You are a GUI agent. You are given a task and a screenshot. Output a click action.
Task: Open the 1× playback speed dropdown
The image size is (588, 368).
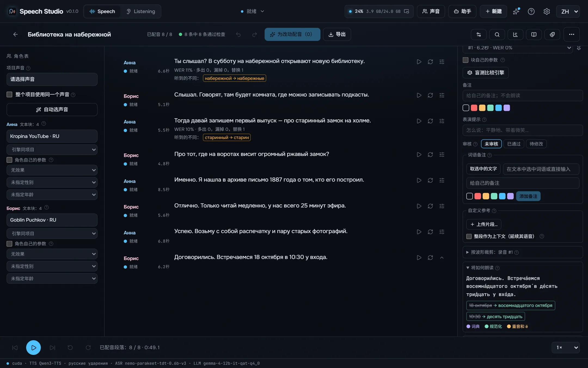click(566, 348)
